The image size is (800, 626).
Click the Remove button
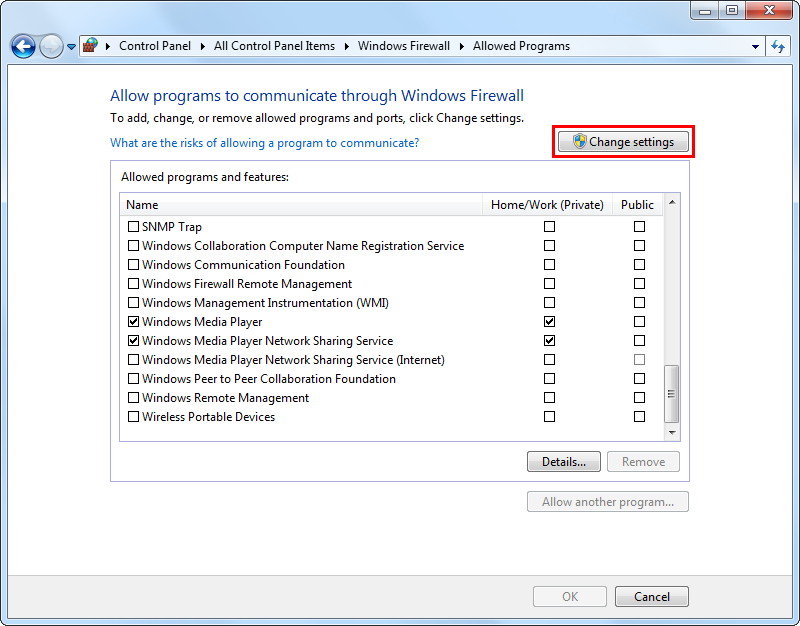(x=643, y=462)
